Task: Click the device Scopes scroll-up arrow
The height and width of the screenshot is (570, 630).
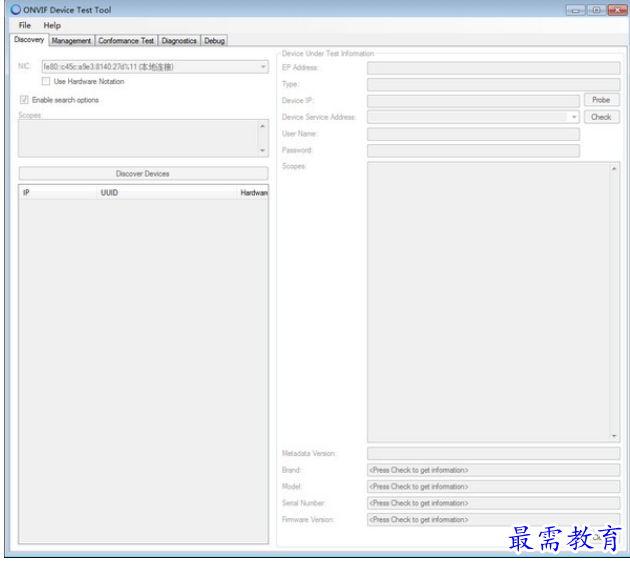Action: click(614, 169)
